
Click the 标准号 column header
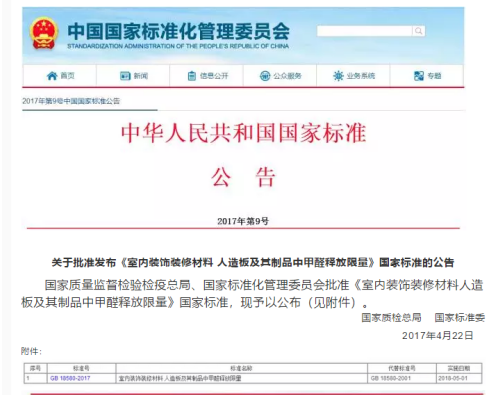81,368
